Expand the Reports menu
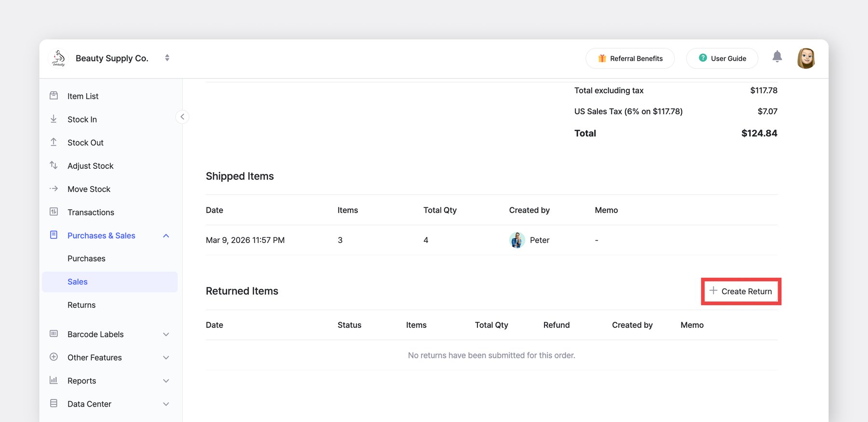 coord(166,381)
